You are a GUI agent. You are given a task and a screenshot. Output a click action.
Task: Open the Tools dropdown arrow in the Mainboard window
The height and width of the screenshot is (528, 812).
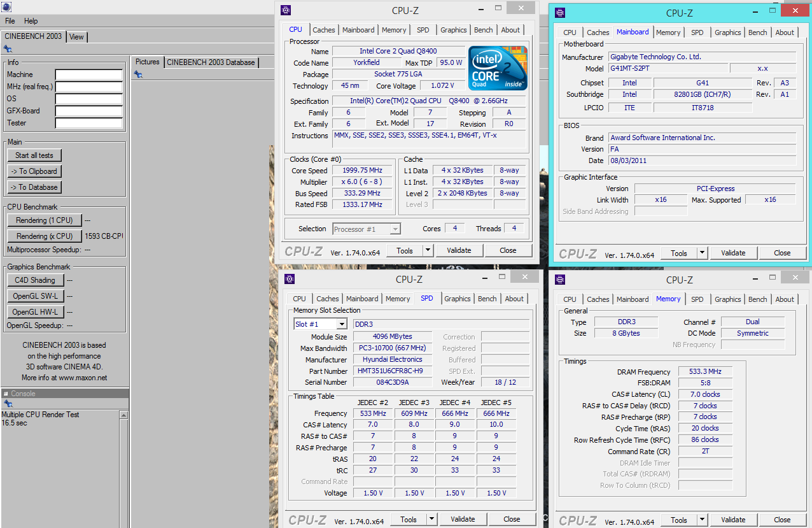point(702,253)
